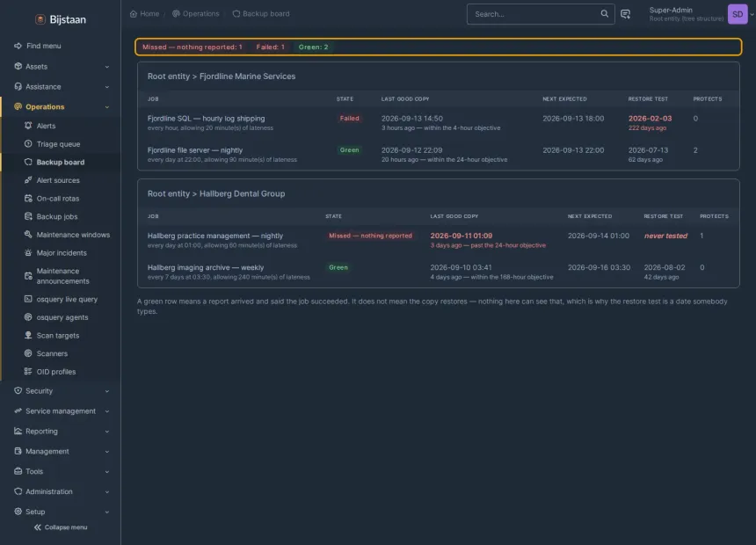The height and width of the screenshot is (545, 756).
Task: Click the osquery live query terminal icon
Action: click(x=28, y=299)
